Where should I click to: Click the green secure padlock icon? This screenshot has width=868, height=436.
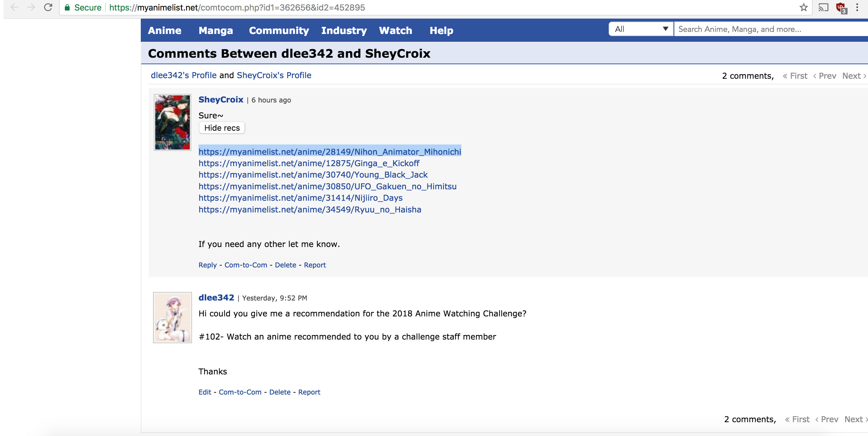[67, 8]
